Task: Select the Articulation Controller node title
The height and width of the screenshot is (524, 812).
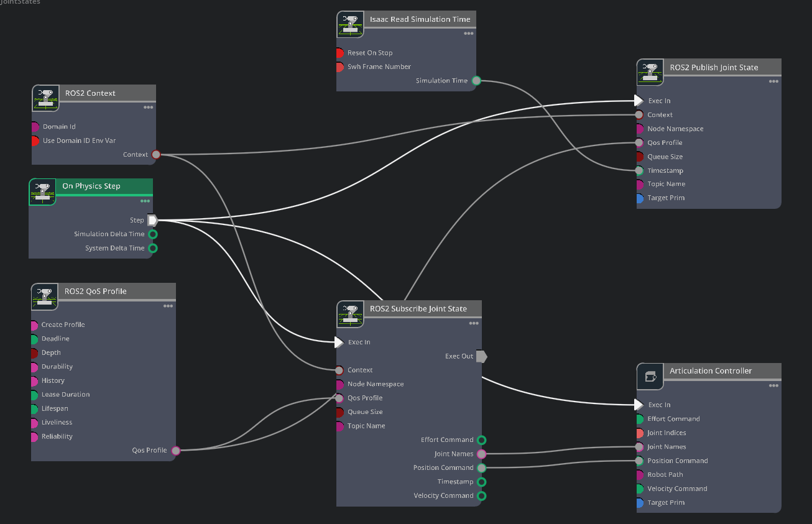Action: click(x=711, y=370)
